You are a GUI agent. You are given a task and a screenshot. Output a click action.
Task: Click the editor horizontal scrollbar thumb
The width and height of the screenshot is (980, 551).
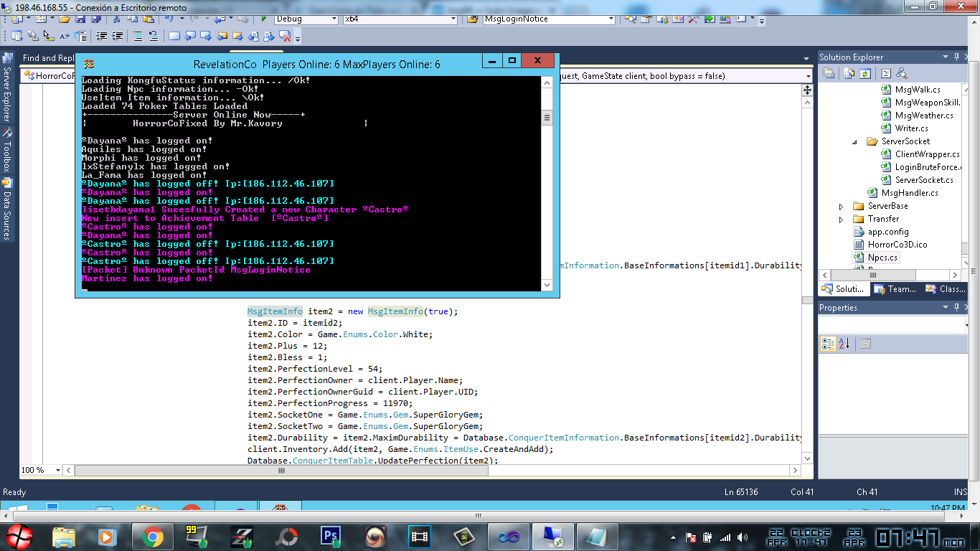click(x=281, y=471)
